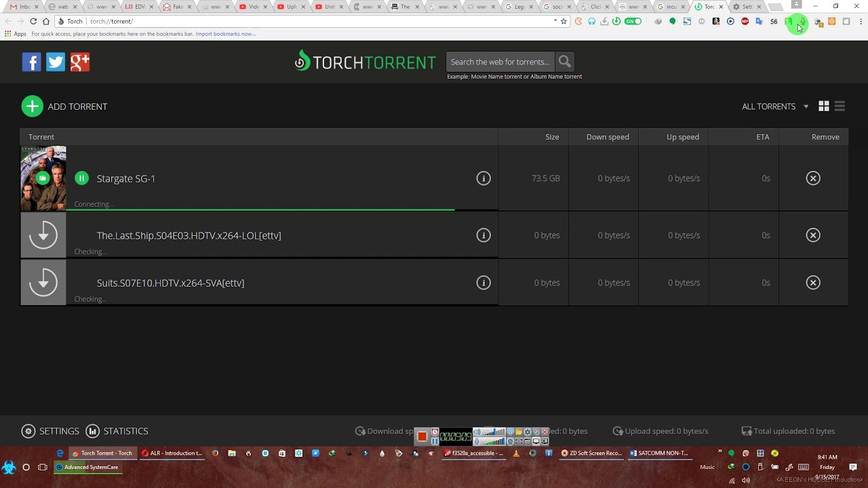Open Torch Torrent taskbar window button
Image resolution: width=868 pixels, height=488 pixels.
click(x=102, y=453)
